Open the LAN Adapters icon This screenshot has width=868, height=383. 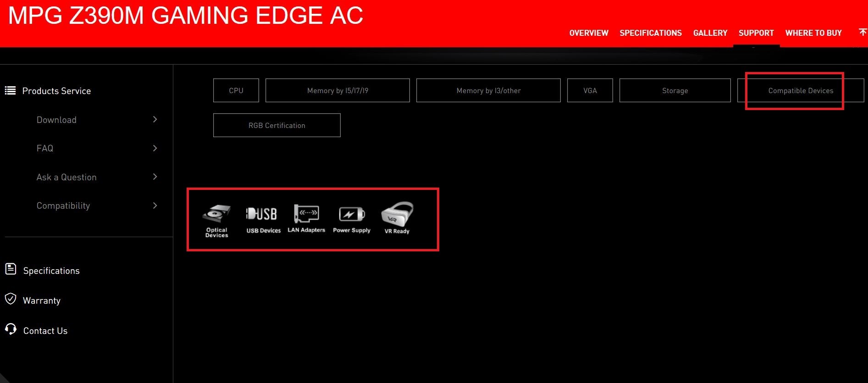pos(306,218)
